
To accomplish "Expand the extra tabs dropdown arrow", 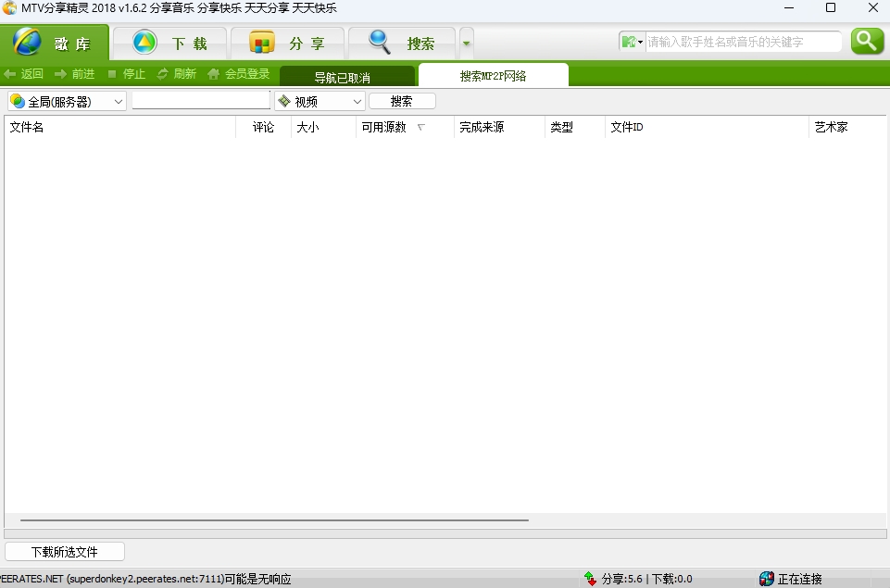I will pyautogui.click(x=466, y=44).
